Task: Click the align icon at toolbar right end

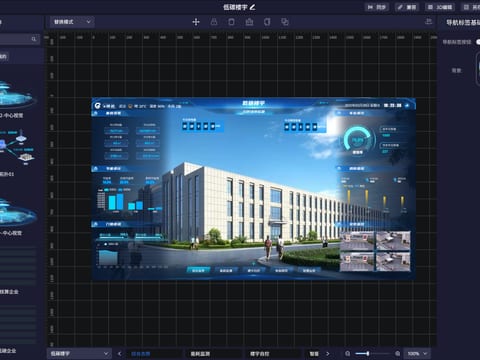Action: click(429, 22)
